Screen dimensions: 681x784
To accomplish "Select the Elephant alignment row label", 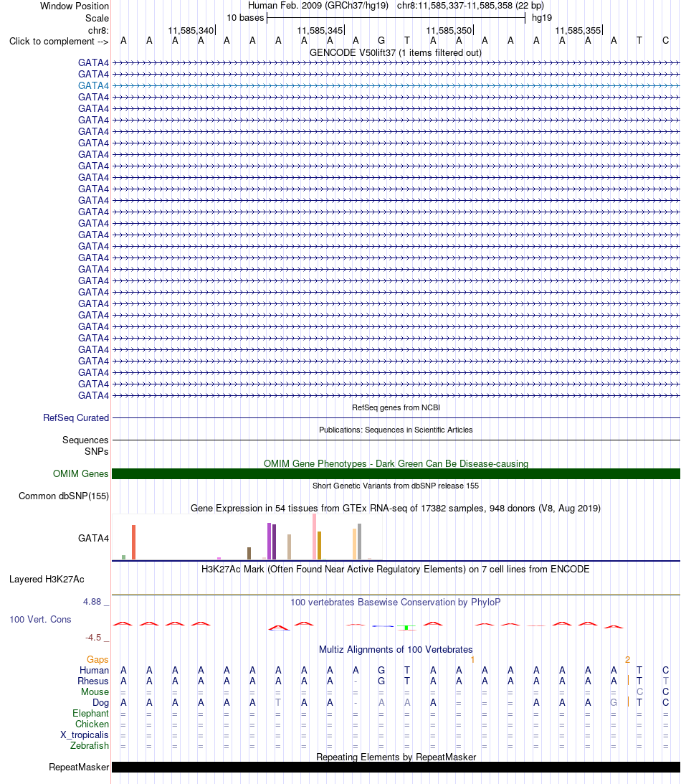I will [x=90, y=713].
